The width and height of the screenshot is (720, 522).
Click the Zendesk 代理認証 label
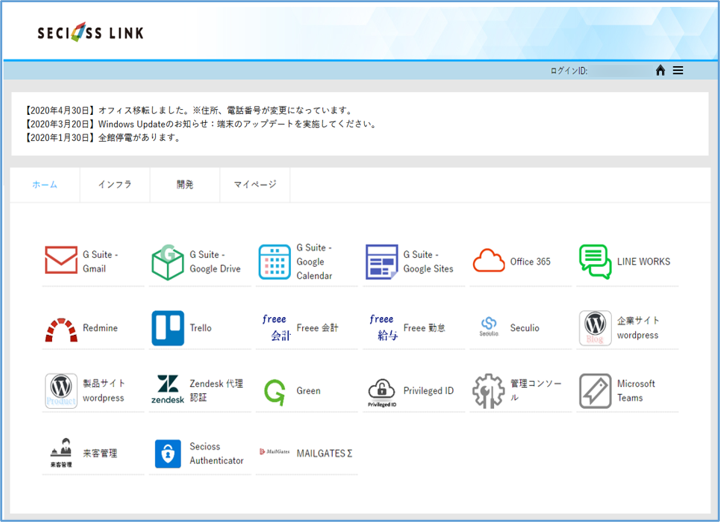[216, 391]
